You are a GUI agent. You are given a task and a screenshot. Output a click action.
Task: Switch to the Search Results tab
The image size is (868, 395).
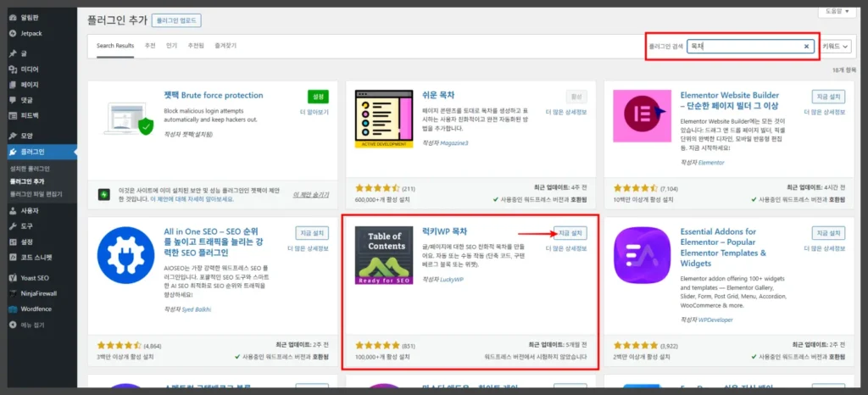pyautogui.click(x=115, y=46)
